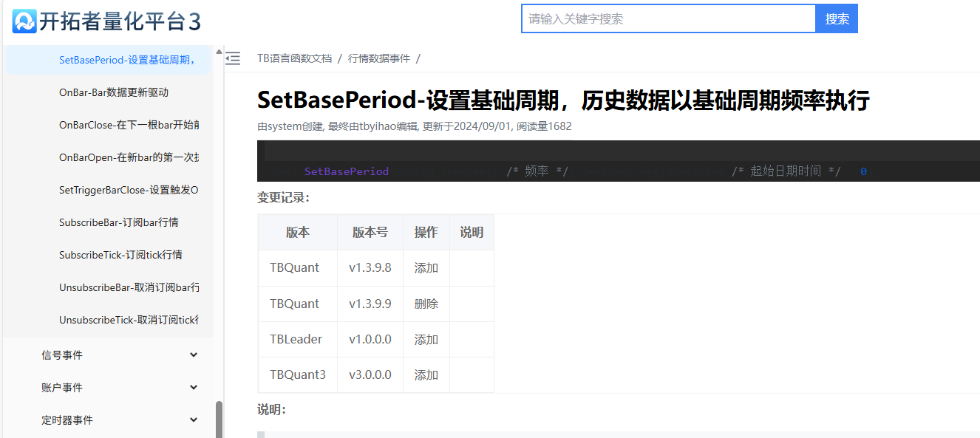Select UnsubscribeTick entry in sidebar
Image resolution: width=980 pixels, height=438 pixels.
(x=129, y=320)
